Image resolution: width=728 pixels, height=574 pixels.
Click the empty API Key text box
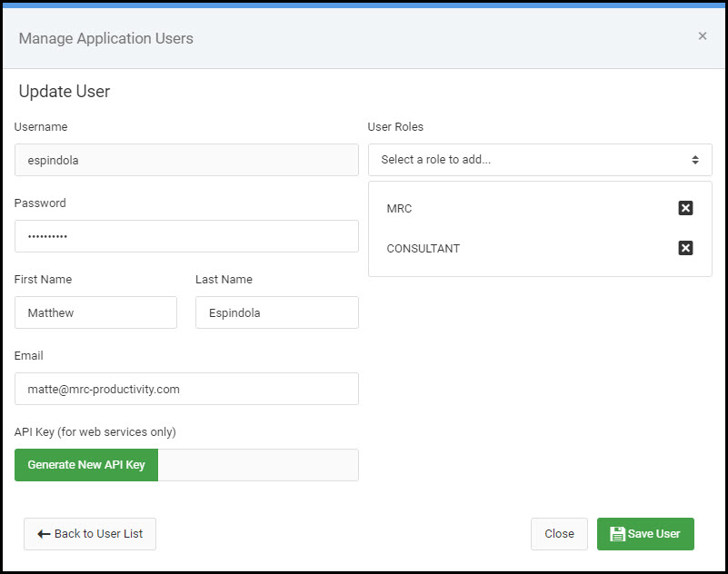(x=258, y=465)
